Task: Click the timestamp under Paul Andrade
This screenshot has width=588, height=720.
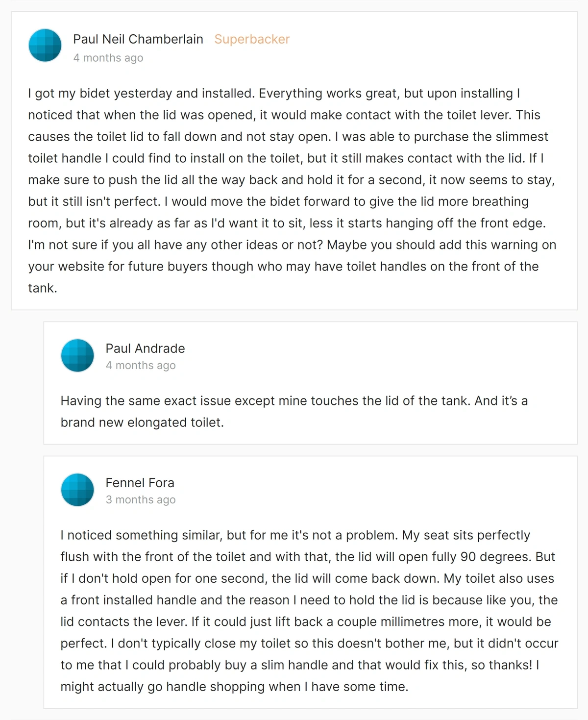Action: tap(141, 365)
